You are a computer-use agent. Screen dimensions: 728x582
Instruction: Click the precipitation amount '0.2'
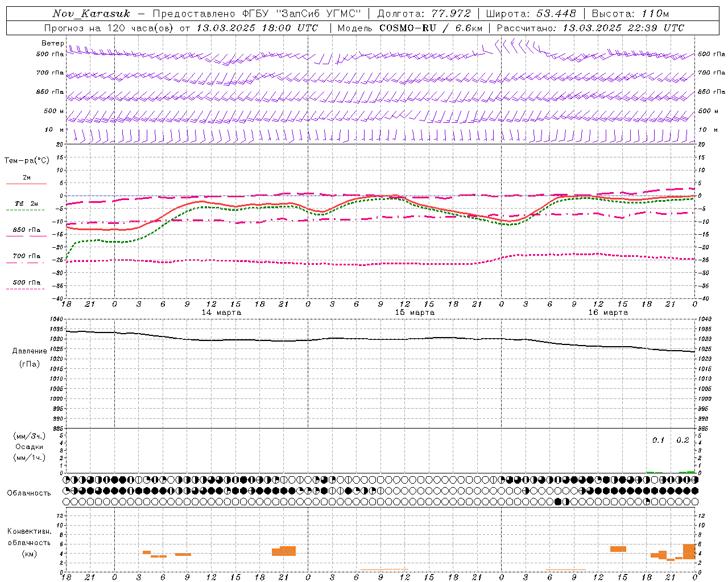click(x=682, y=440)
